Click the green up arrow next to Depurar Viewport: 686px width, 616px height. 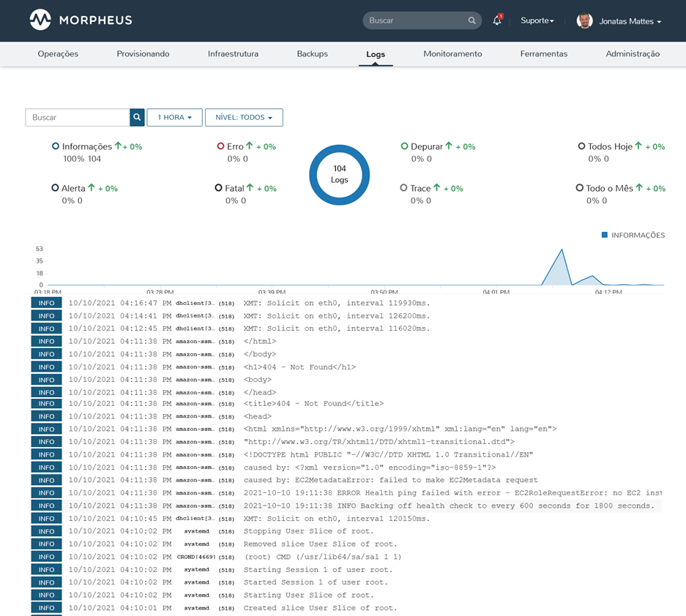(x=449, y=146)
